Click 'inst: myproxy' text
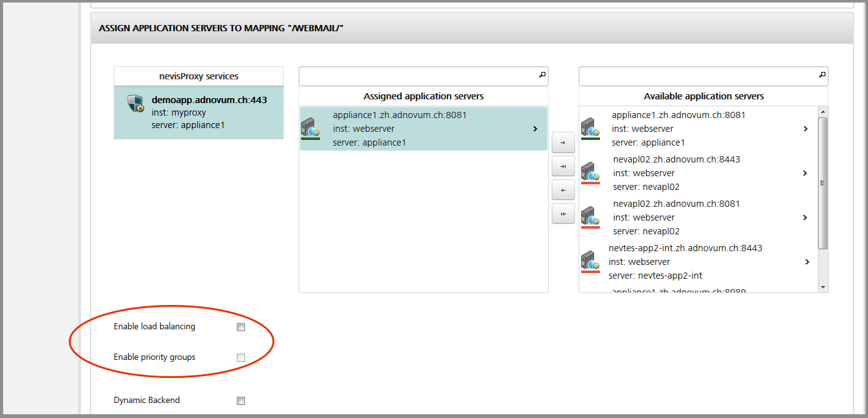The height and width of the screenshot is (418, 868). [179, 112]
